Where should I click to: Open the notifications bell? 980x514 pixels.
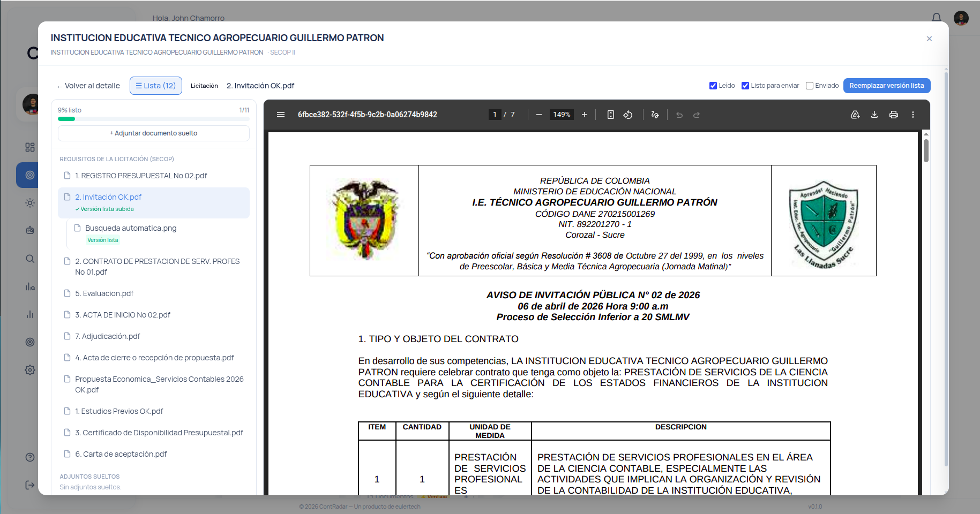(937, 18)
